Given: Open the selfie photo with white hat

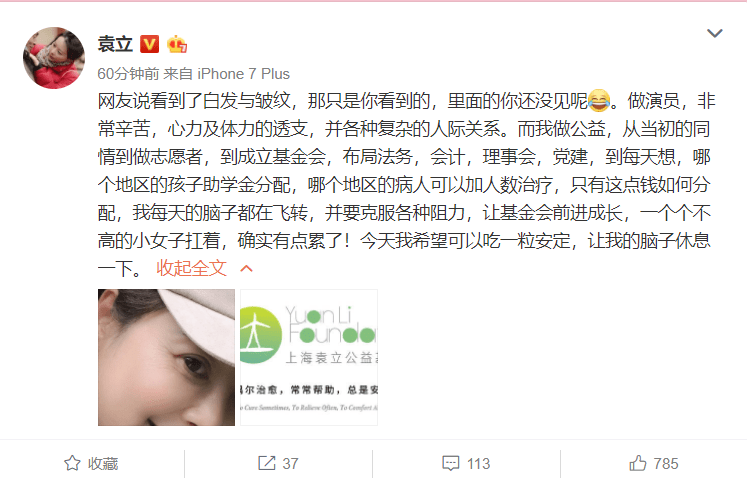Looking at the screenshot, I should click(x=166, y=357).
